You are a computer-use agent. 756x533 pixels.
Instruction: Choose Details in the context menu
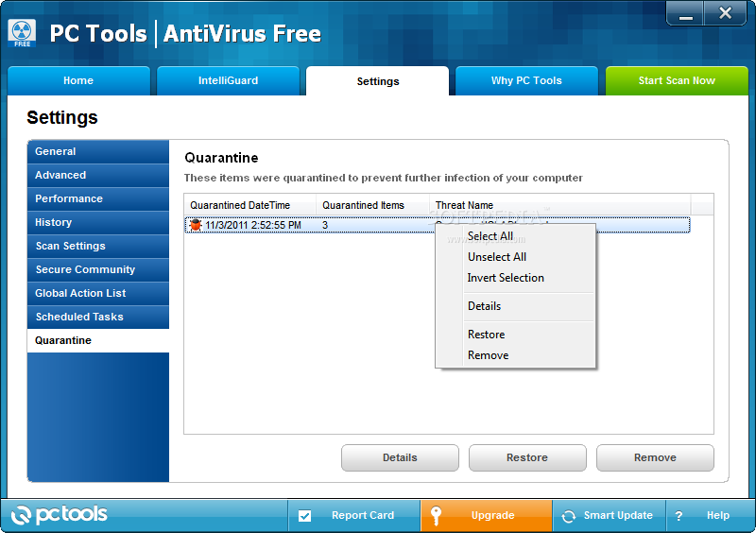coord(515,306)
